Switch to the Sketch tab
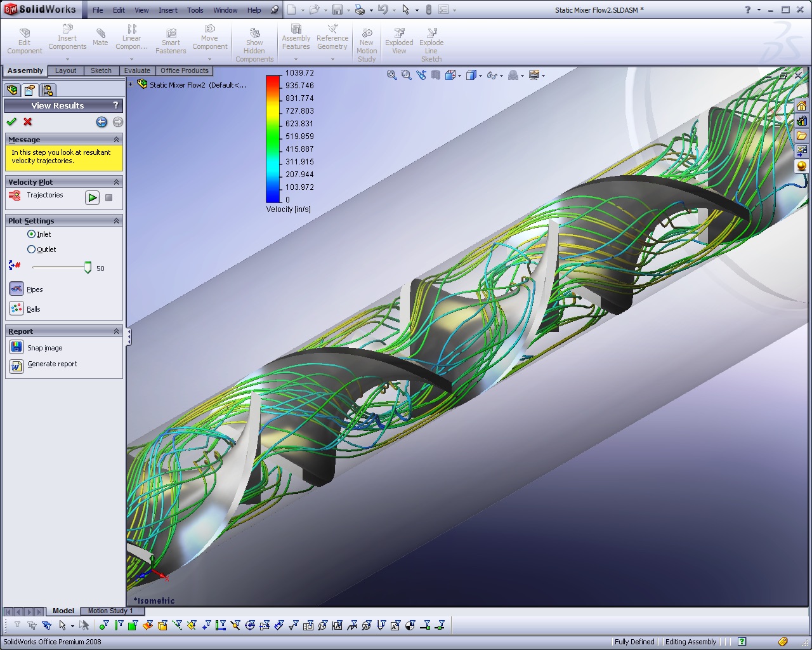 (101, 71)
